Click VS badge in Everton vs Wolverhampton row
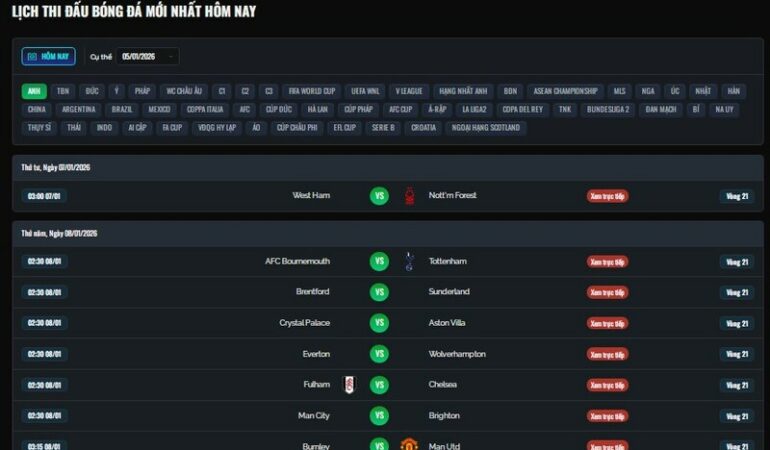770x450 pixels. (379, 354)
